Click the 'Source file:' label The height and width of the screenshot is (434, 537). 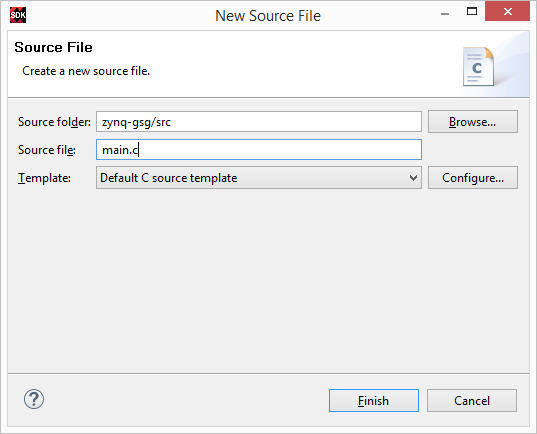pyautogui.click(x=47, y=150)
